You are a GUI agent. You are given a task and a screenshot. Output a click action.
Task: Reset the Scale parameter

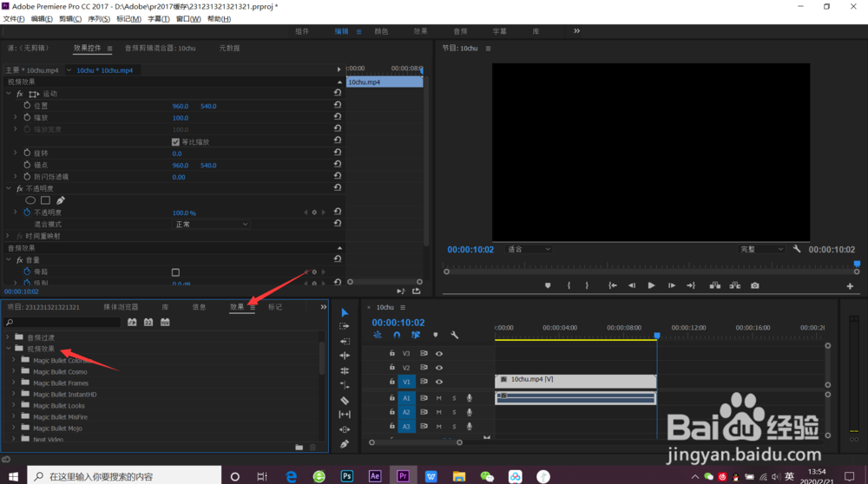coord(337,117)
